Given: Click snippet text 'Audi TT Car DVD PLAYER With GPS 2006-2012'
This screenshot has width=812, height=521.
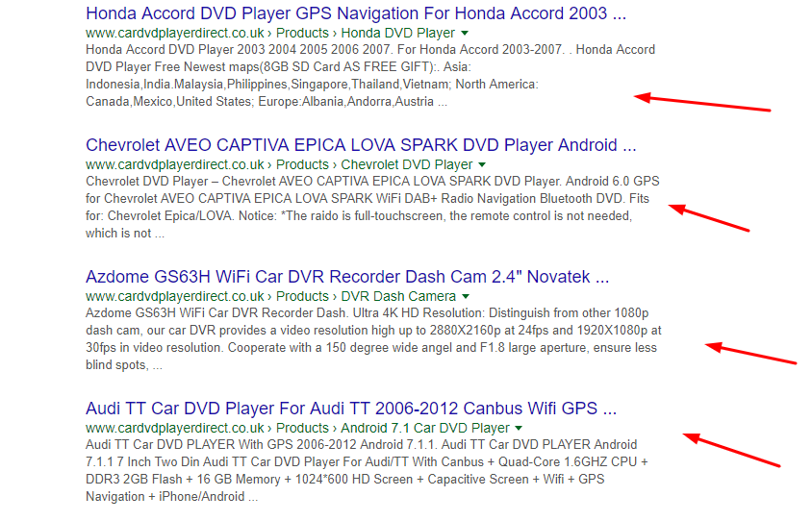Looking at the screenshot, I should click(x=221, y=444).
